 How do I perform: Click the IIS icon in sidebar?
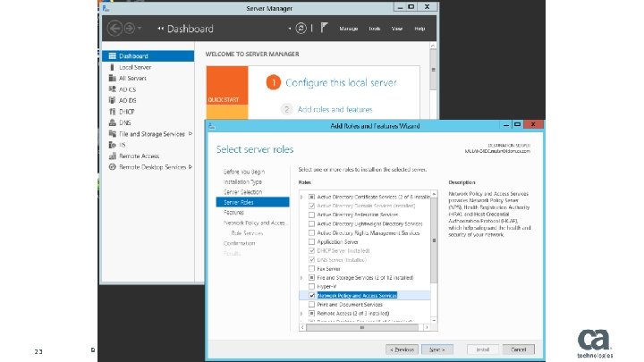(112, 145)
